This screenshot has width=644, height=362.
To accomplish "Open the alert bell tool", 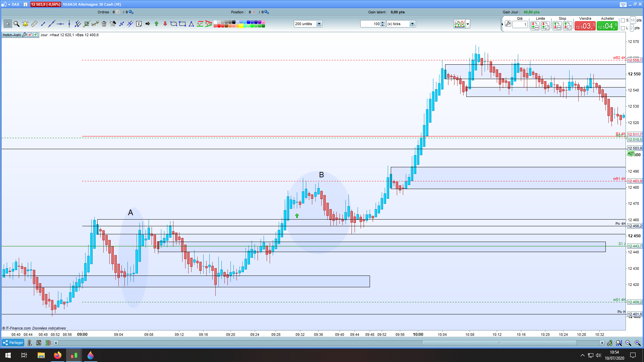I will [25, 24].
